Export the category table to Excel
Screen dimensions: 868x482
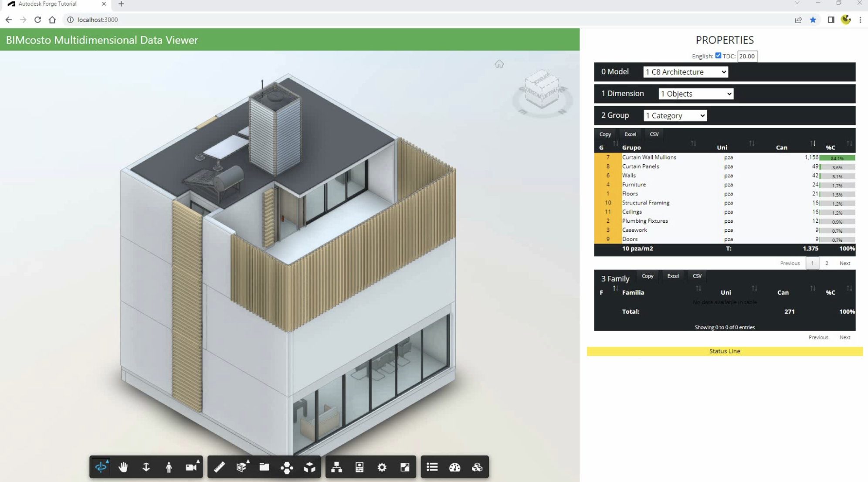pos(630,134)
